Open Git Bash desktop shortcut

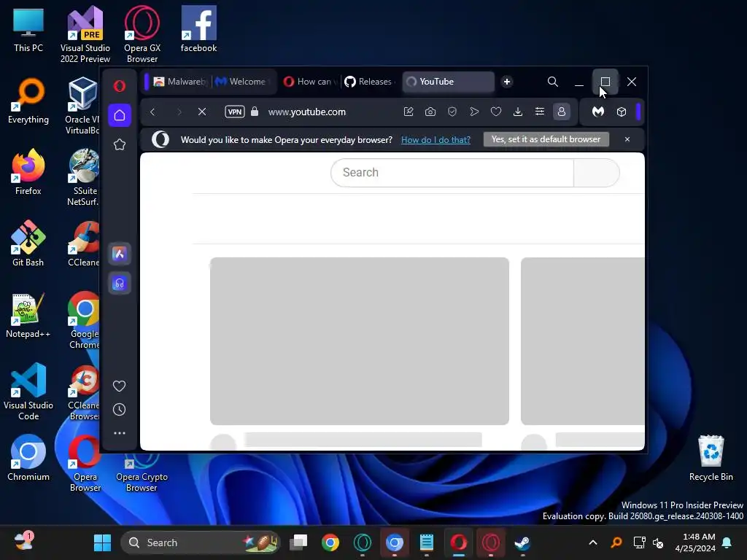(28, 244)
